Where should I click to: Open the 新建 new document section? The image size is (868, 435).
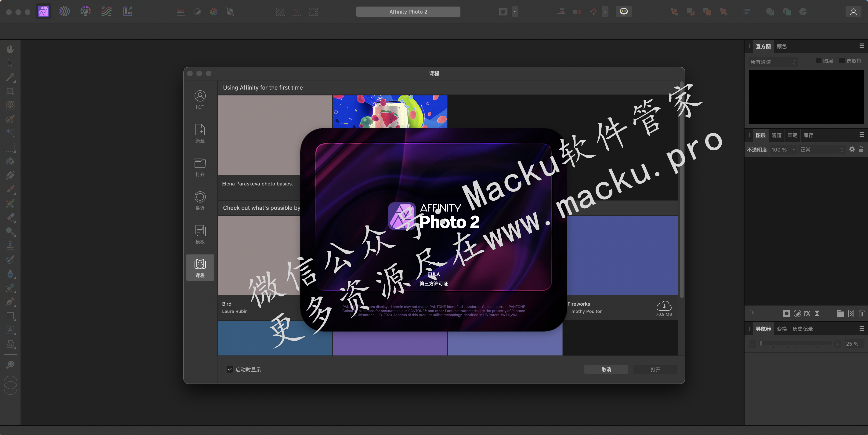coord(200,134)
